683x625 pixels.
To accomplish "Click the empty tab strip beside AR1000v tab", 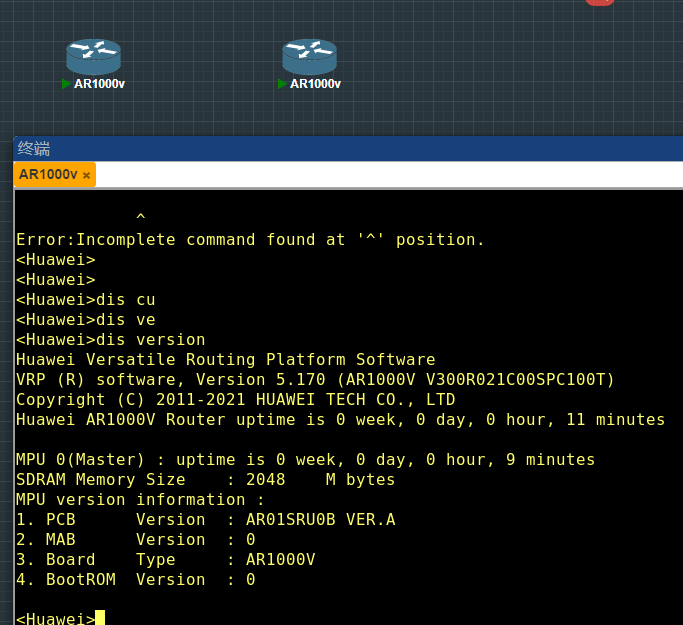I will 380,174.
